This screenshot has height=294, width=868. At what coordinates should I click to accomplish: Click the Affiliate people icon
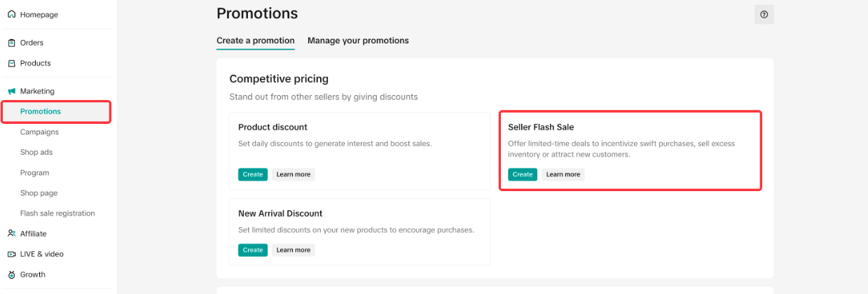[x=11, y=234]
